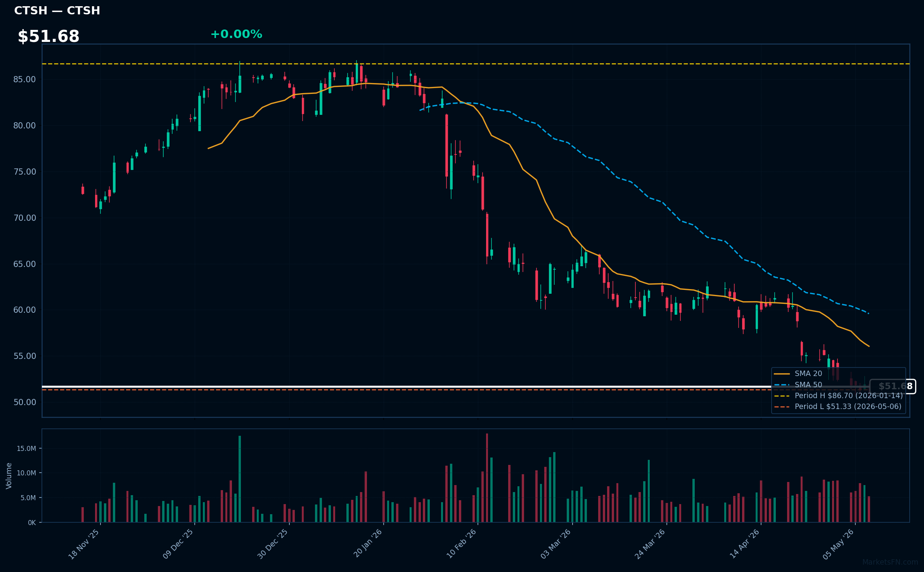The width and height of the screenshot is (924, 572).
Task: Click the 60.00 price axis label
Action: [x=24, y=310]
